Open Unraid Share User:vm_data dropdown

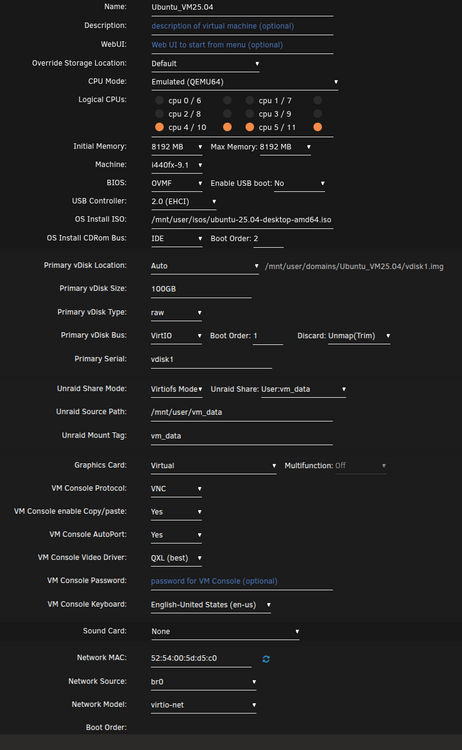304,389
